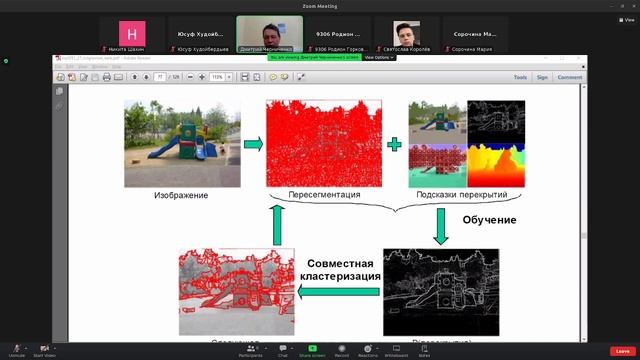Open the Window menu in Adobe Reader
The width and height of the screenshot is (640, 360).
pos(100,67)
